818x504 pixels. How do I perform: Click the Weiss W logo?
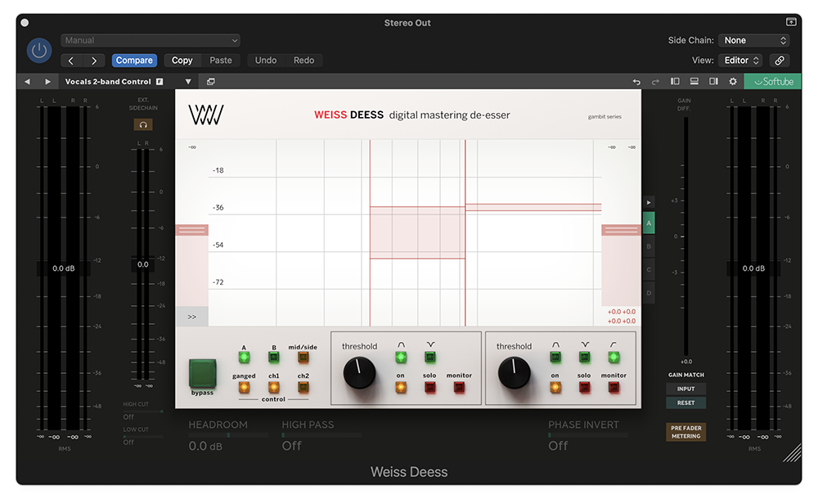[x=206, y=115]
